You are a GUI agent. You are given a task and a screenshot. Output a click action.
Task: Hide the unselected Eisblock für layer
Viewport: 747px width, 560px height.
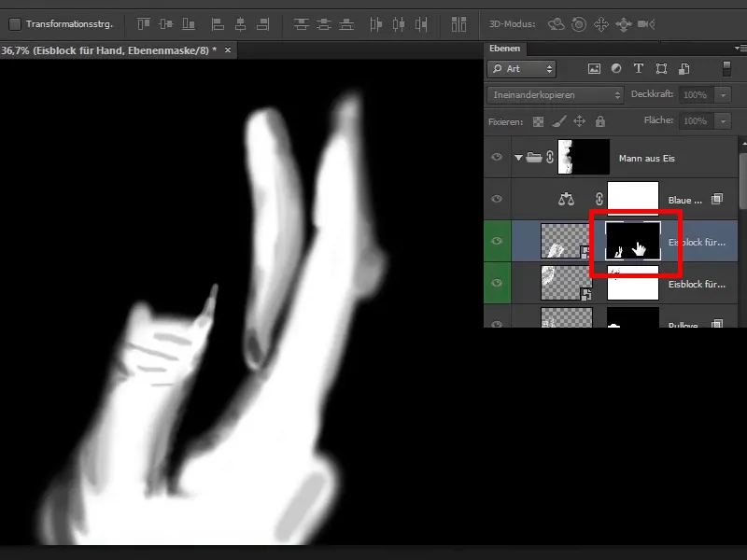(x=497, y=283)
